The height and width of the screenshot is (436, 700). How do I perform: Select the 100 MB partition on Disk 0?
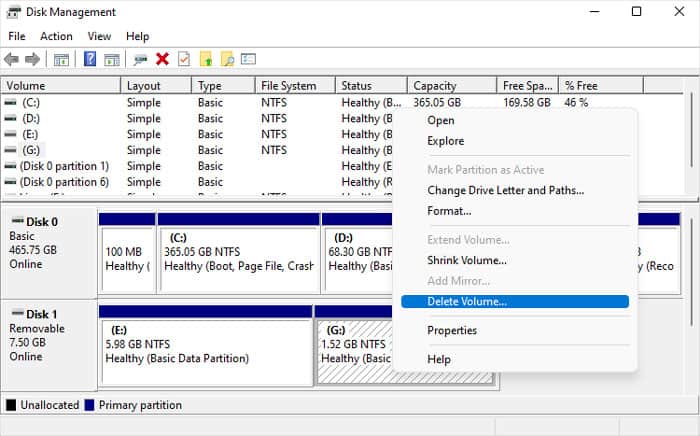127,253
